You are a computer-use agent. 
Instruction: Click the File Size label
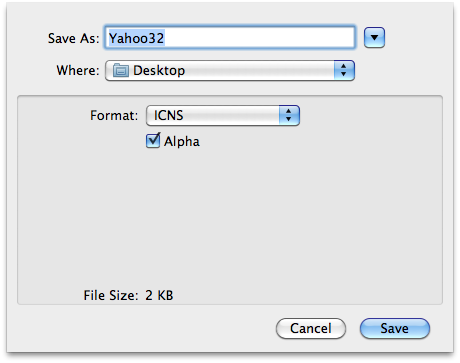coord(111,295)
